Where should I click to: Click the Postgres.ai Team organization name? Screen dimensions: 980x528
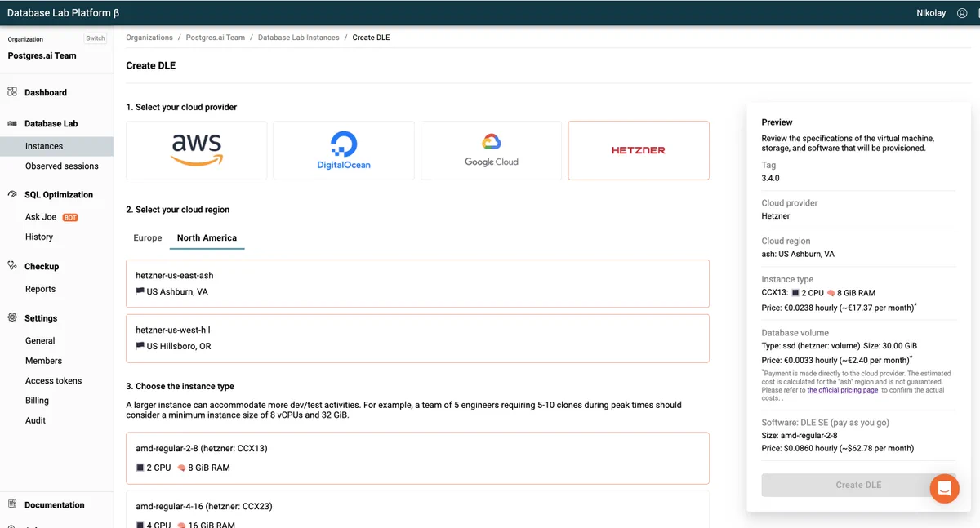[x=42, y=55]
